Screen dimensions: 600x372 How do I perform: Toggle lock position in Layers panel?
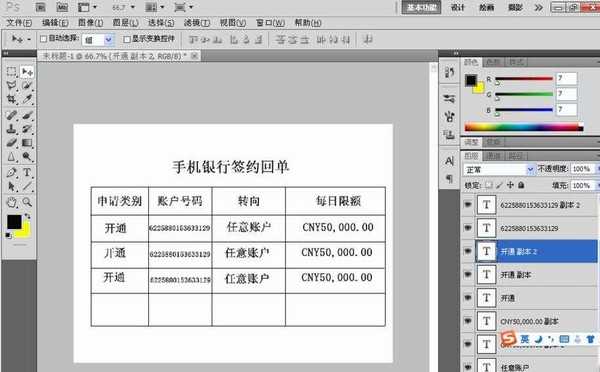[x=510, y=185]
